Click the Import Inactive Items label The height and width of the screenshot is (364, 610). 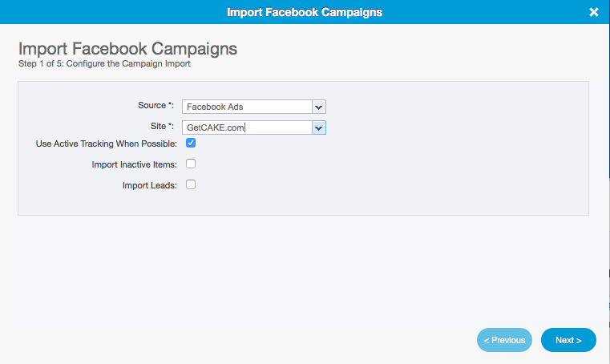click(x=135, y=164)
